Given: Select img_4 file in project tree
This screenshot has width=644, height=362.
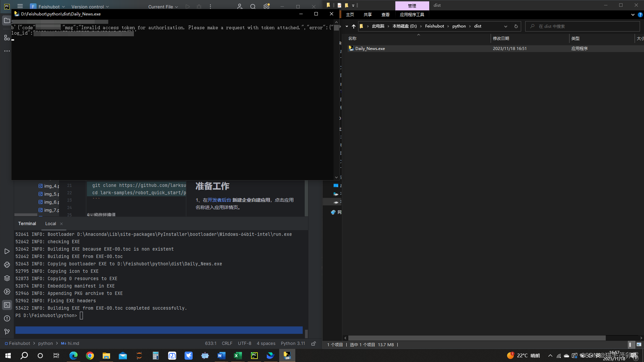Looking at the screenshot, I should pos(49,186).
